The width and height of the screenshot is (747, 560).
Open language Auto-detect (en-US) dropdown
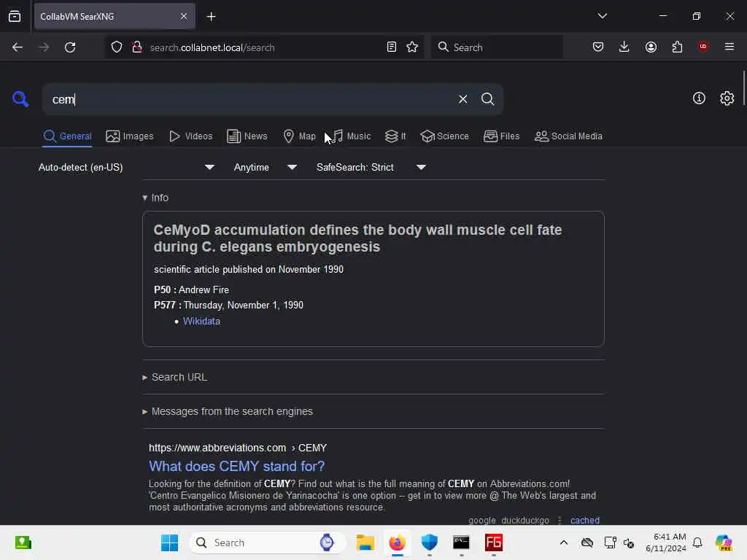coord(127,167)
